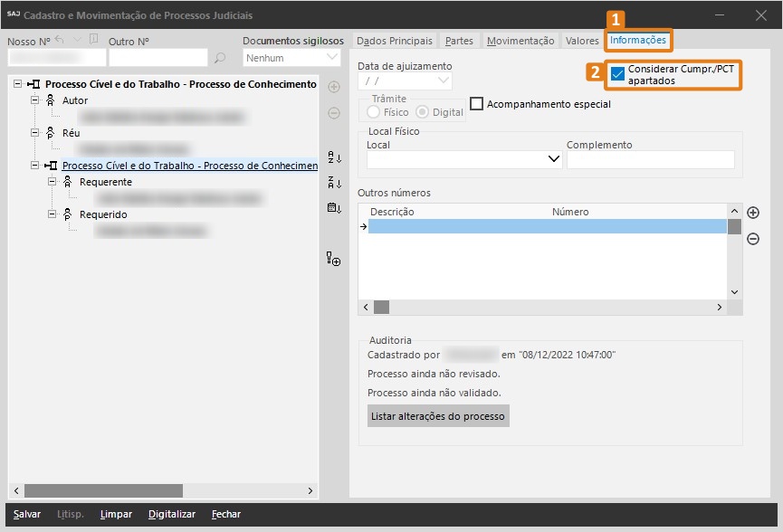Collapse the Autor tree node
The image size is (783, 532).
pyautogui.click(x=34, y=100)
